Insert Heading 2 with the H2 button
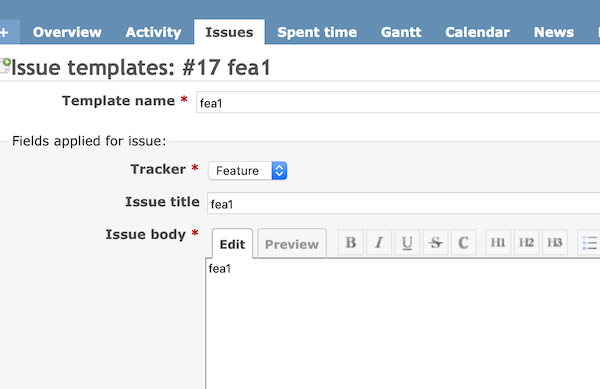 pyautogui.click(x=527, y=243)
